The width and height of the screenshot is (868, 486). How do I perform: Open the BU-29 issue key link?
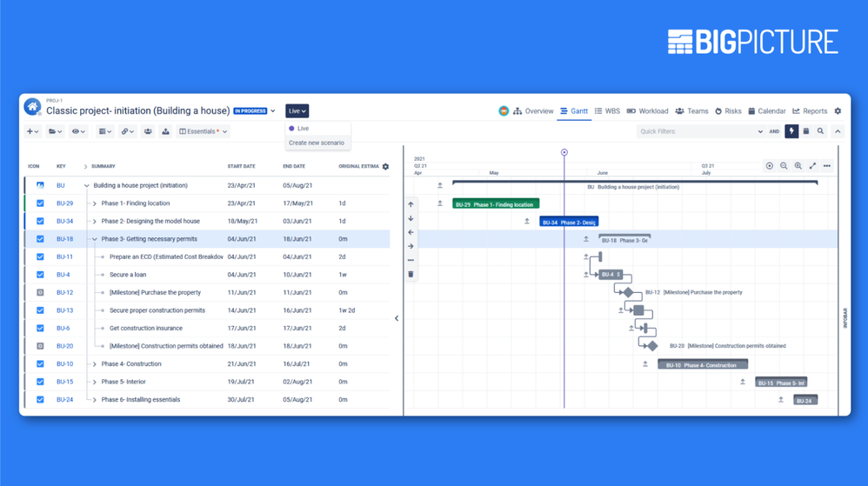click(64, 203)
